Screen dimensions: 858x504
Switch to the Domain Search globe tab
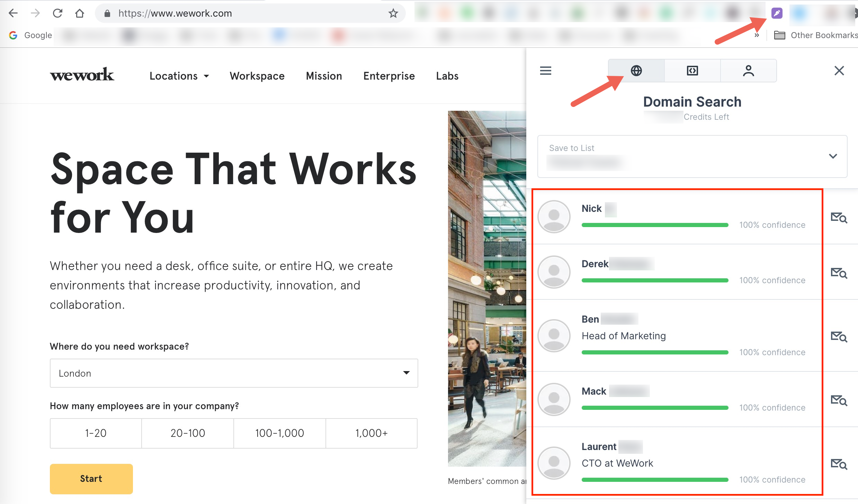pos(636,71)
